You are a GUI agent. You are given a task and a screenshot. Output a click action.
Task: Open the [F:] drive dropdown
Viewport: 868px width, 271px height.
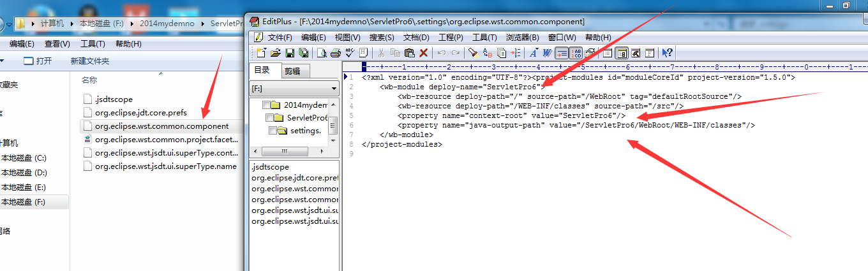pyautogui.click(x=294, y=89)
